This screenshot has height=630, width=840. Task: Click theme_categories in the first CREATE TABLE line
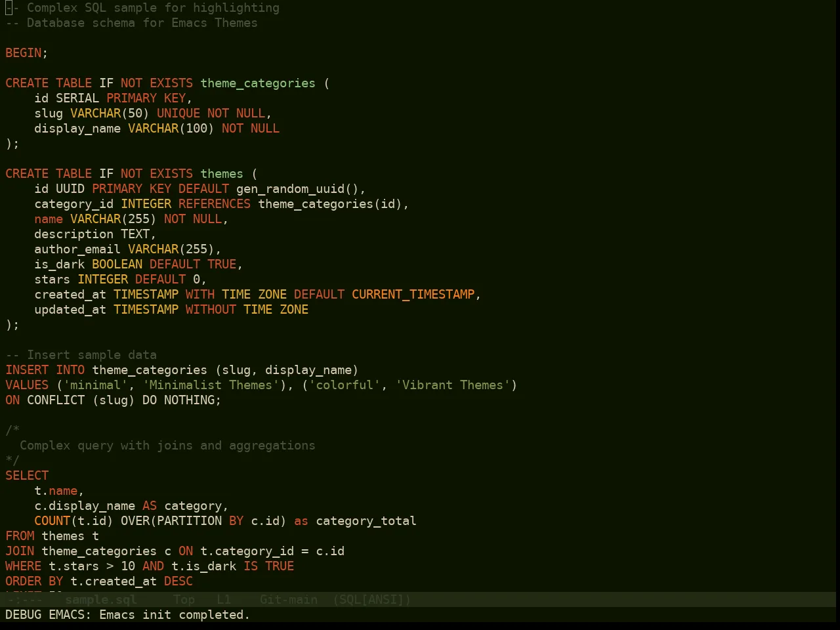pos(258,83)
